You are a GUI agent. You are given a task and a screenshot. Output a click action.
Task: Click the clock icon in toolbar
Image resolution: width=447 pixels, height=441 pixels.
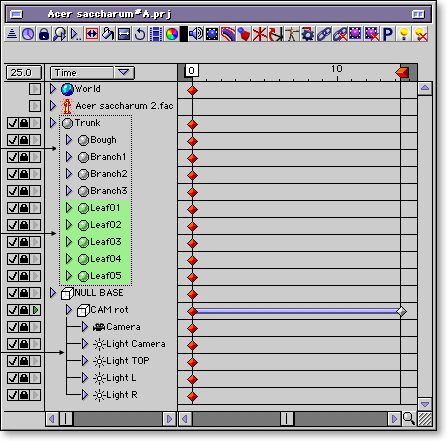[x=28, y=34]
